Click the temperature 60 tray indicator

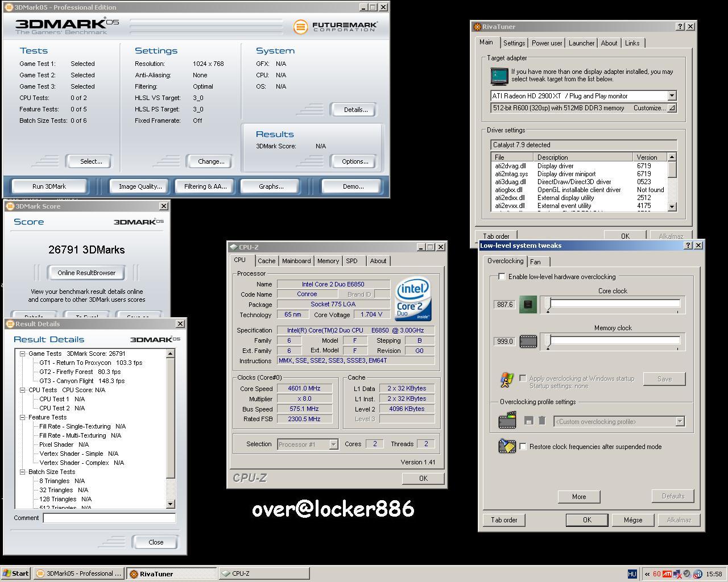656,574
